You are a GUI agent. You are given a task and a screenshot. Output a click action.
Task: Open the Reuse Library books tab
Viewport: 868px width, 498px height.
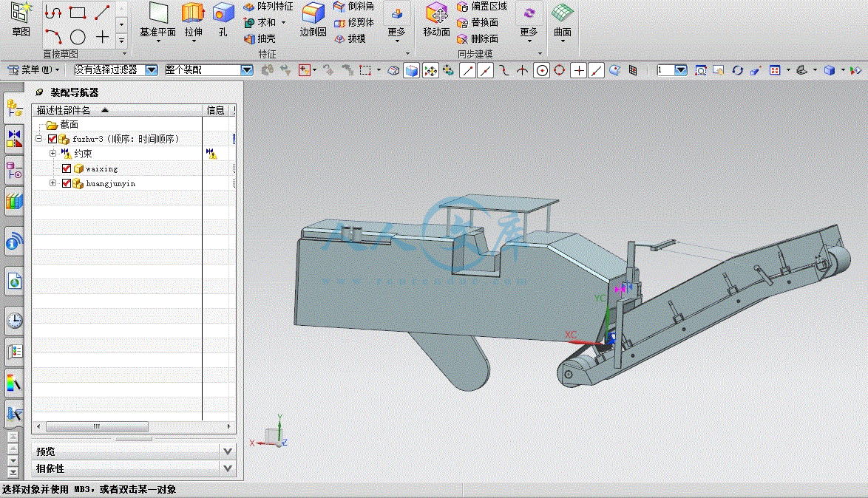tap(14, 202)
